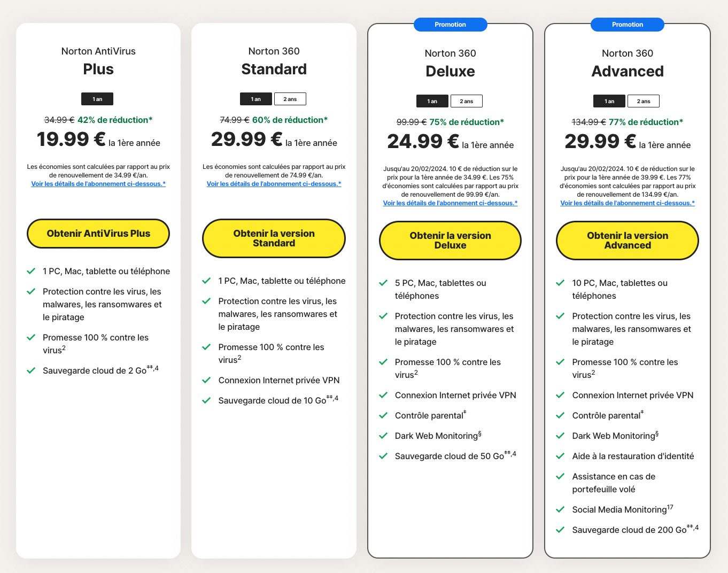This screenshot has height=573, width=728.
Task: Select 1 an term for Norton 360 Standard
Action: (x=256, y=99)
